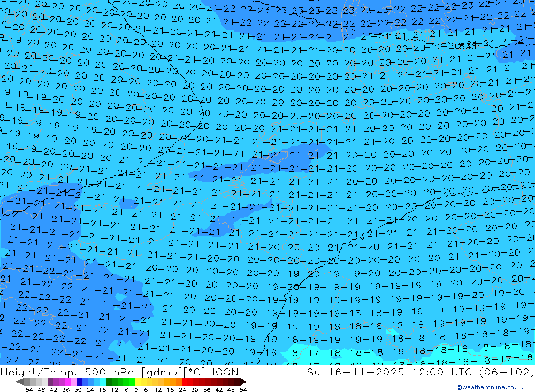Click the '54' label on the legend scale
Image resolution: width=535 pixels, height=392 pixels.
coord(243,390)
